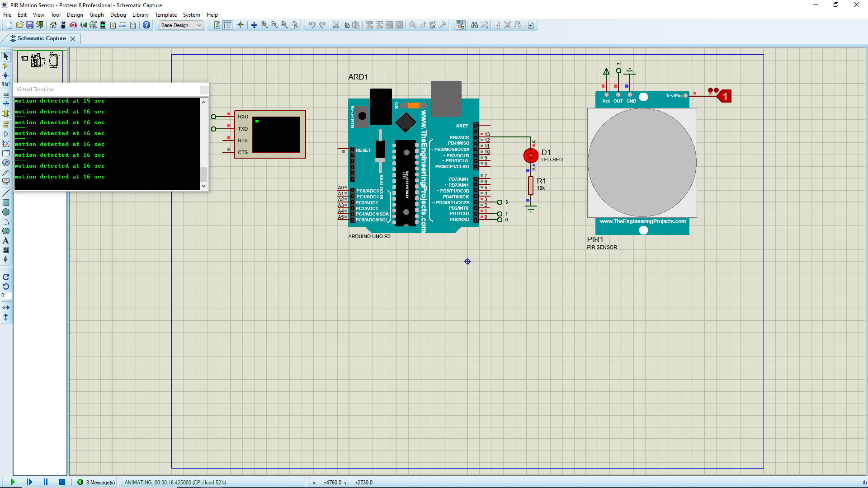Create a new project with the New icon

pos(9,25)
